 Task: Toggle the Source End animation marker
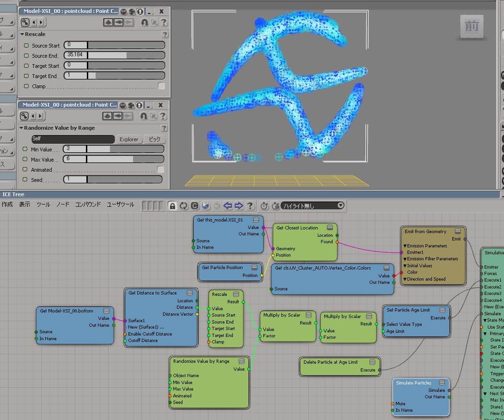click(x=26, y=56)
